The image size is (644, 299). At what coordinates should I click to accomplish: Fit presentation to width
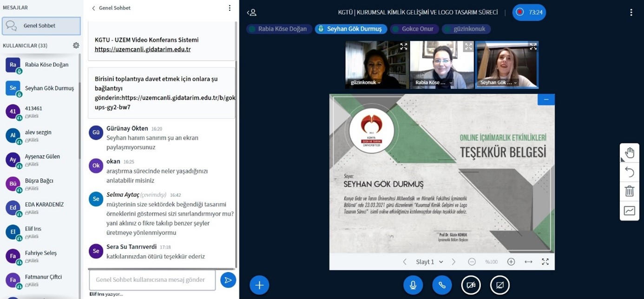point(528,262)
